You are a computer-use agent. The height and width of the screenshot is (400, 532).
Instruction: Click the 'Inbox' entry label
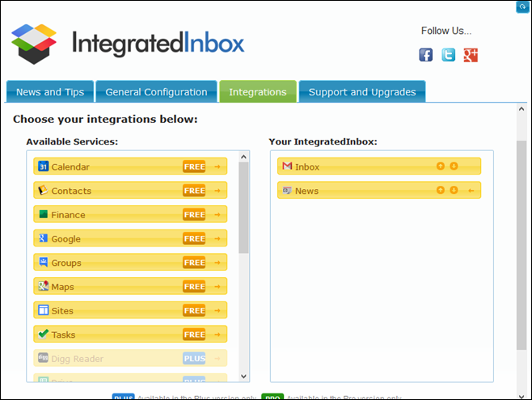tap(307, 166)
